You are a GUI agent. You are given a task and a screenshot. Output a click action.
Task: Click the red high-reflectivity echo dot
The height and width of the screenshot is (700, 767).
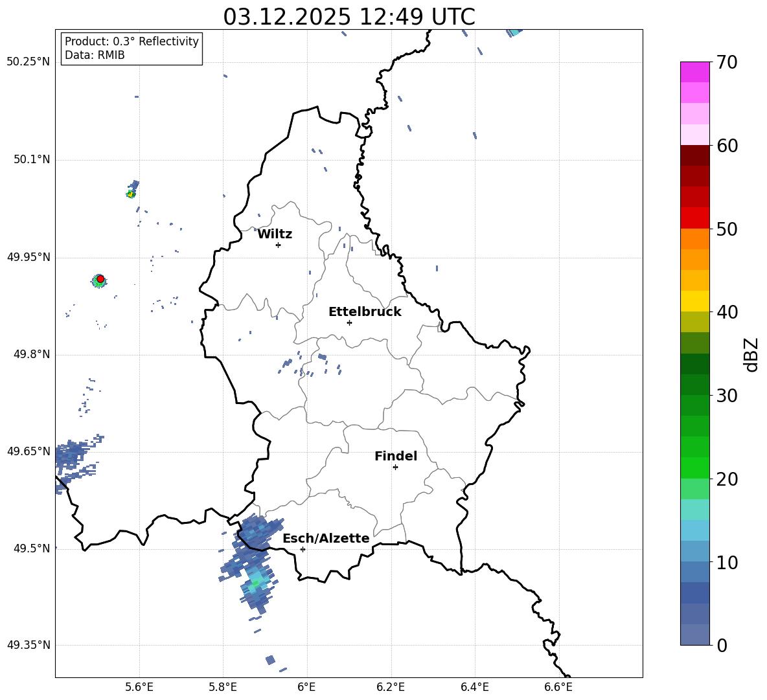point(100,278)
